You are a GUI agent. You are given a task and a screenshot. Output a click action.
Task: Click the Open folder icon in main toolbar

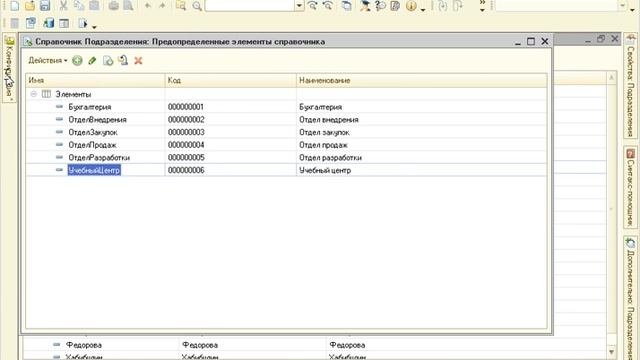click(x=30, y=5)
